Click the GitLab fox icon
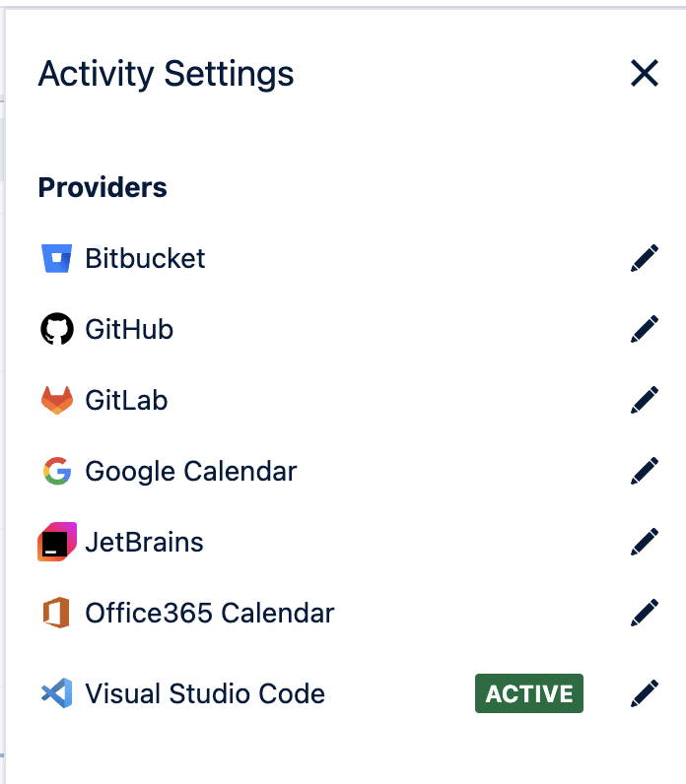Image resolution: width=686 pixels, height=784 pixels. (57, 400)
